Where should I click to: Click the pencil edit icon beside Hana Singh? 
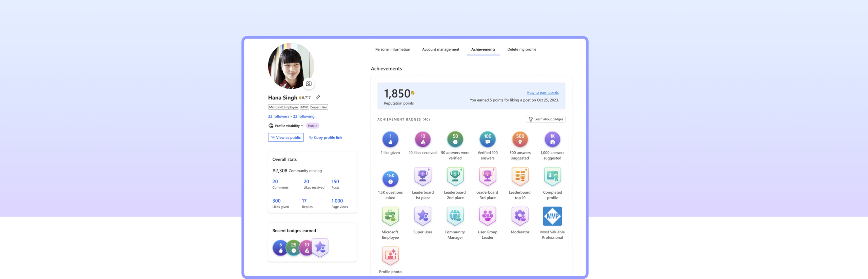click(318, 97)
